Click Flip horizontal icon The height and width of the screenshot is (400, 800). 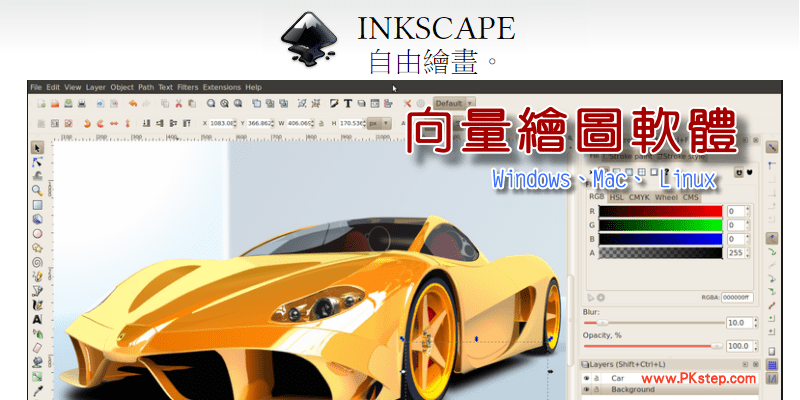114,123
